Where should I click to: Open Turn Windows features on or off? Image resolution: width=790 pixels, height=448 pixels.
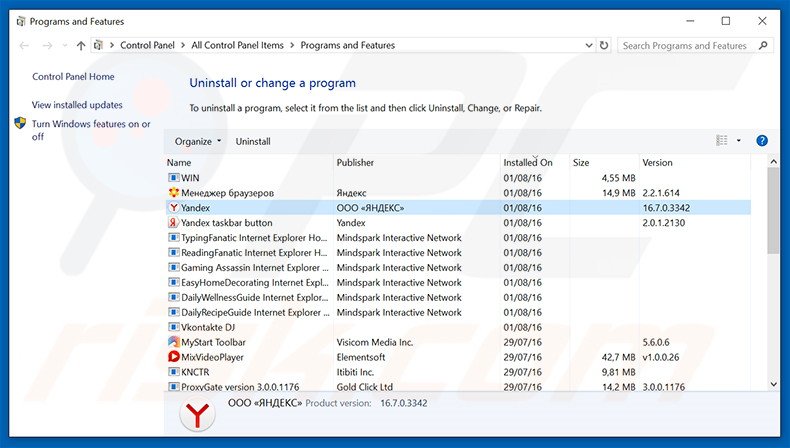pos(91,130)
